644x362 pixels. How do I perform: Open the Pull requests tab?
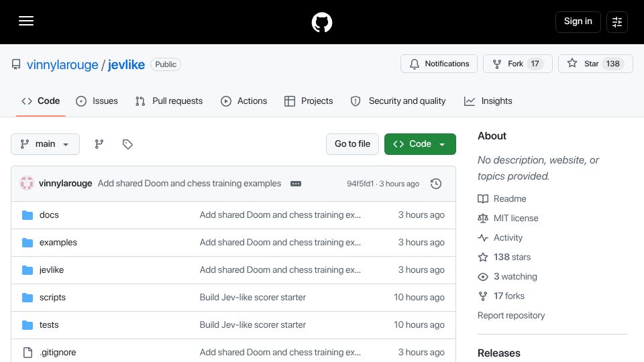[x=169, y=101]
